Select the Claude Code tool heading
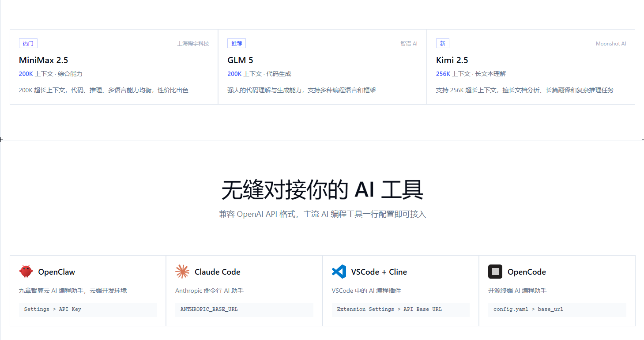644x340 pixels. tap(217, 272)
